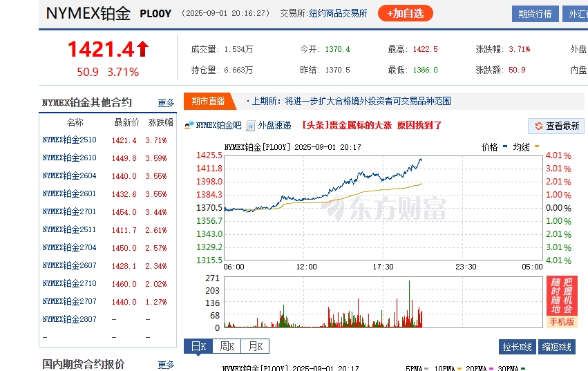The image size is (588, 371).
Task: Click the PL00Y ticker code
Action: pos(155,14)
